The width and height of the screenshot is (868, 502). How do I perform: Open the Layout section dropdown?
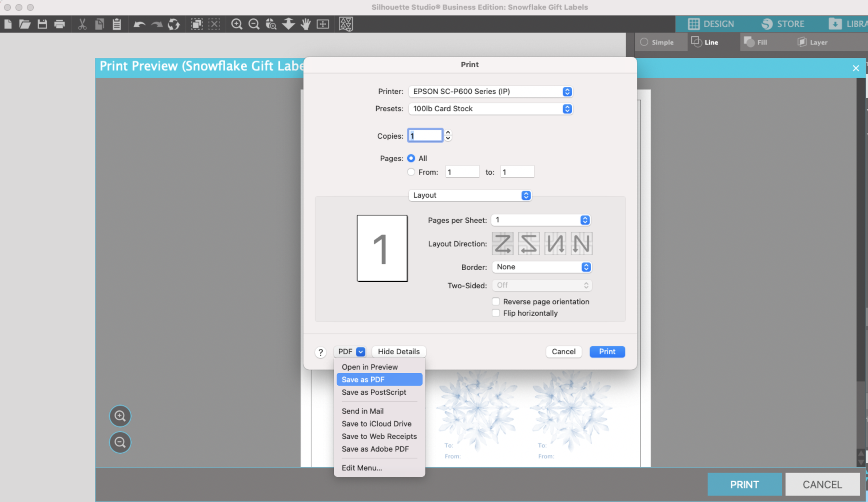[470, 195]
